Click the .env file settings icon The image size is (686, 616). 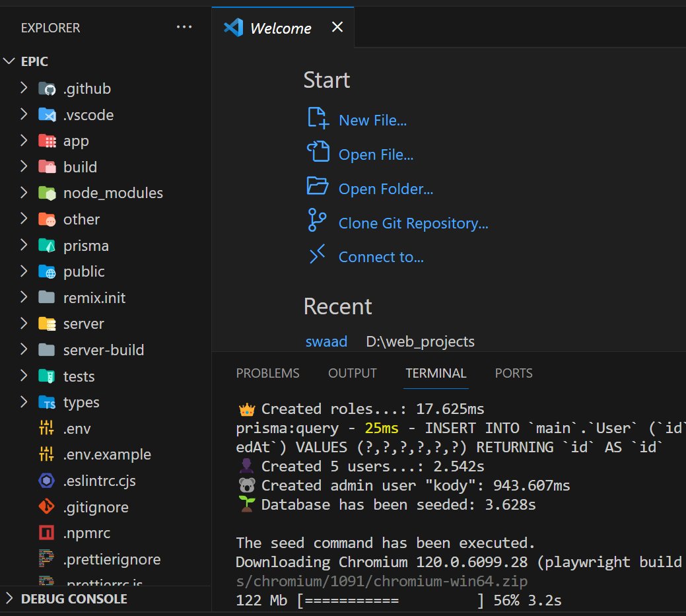pyautogui.click(x=46, y=428)
